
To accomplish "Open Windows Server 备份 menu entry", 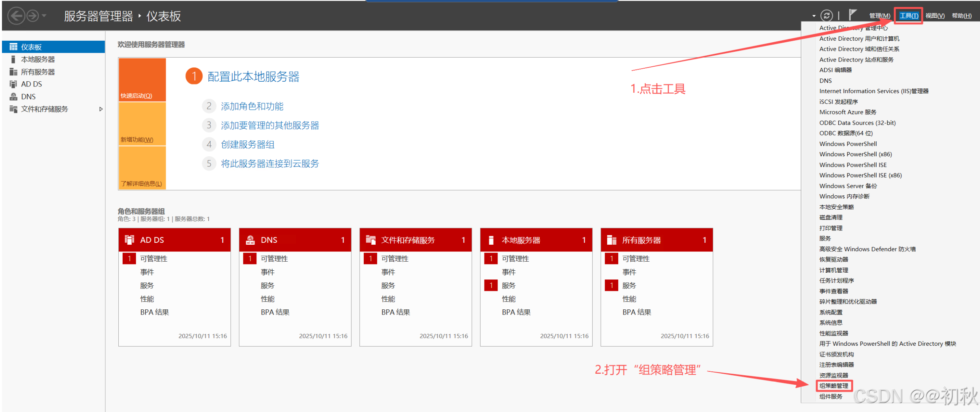I will point(848,186).
